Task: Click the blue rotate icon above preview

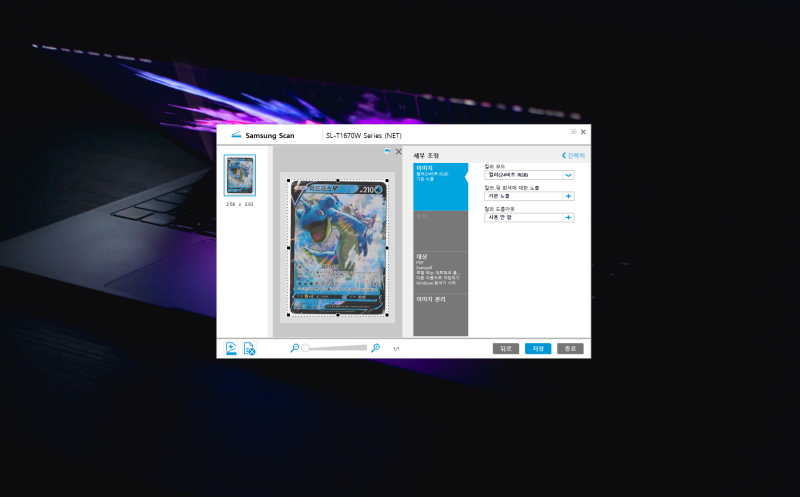Action: 387,151
